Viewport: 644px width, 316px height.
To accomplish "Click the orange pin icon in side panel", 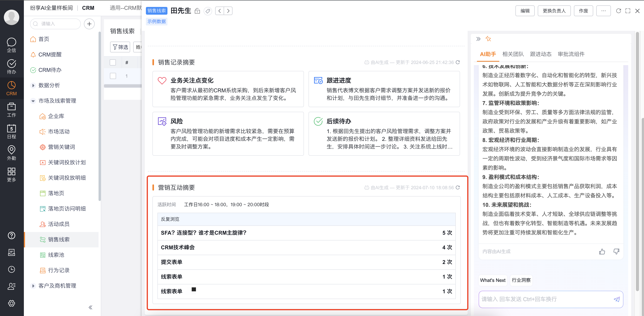I will pyautogui.click(x=488, y=39).
